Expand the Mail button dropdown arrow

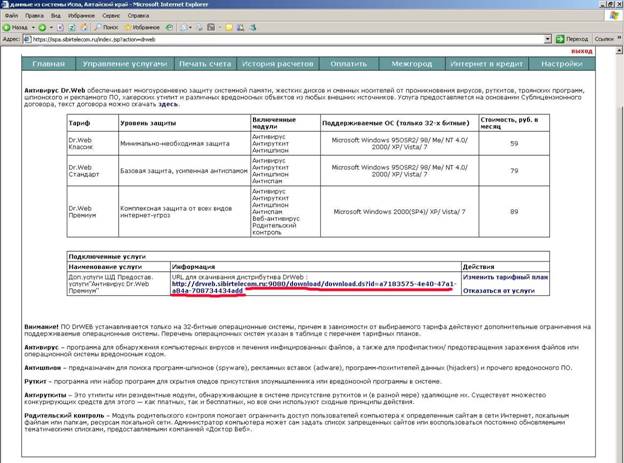tap(190, 27)
